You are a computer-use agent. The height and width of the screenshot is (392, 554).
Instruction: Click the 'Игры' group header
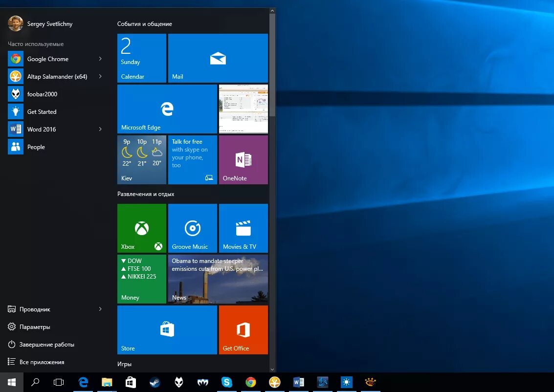[124, 364]
